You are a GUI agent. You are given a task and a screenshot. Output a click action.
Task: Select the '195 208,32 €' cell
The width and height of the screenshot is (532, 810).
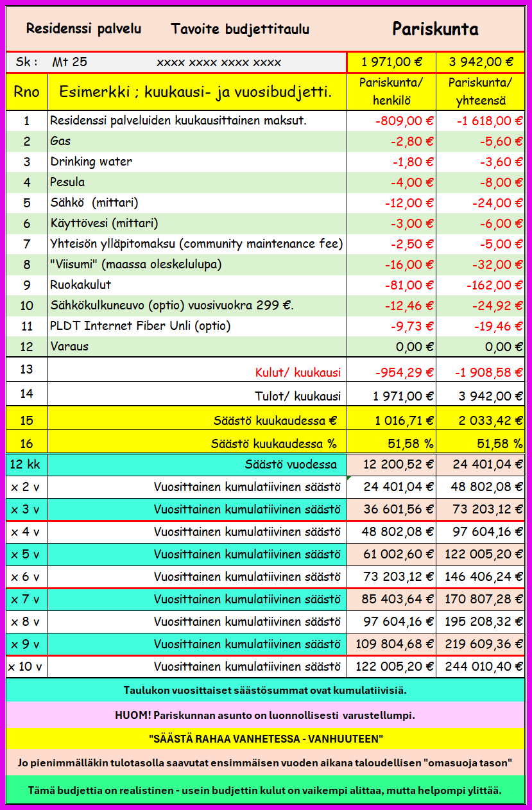pos(481,622)
